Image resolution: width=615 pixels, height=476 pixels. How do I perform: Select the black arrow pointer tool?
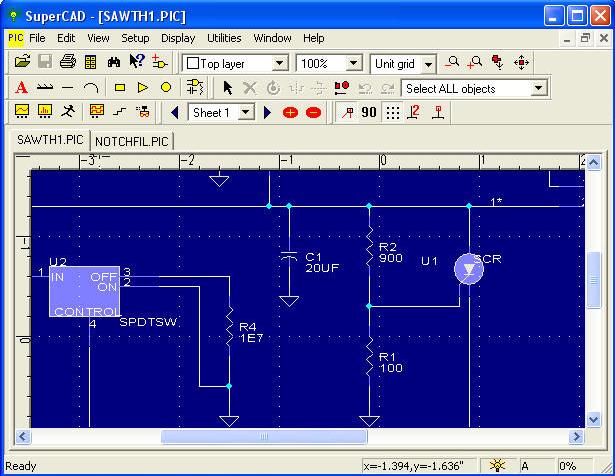coord(227,88)
